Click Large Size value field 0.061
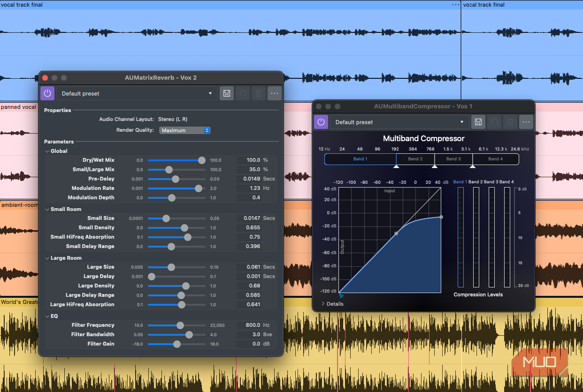The width and height of the screenshot is (583, 392). 248,267
